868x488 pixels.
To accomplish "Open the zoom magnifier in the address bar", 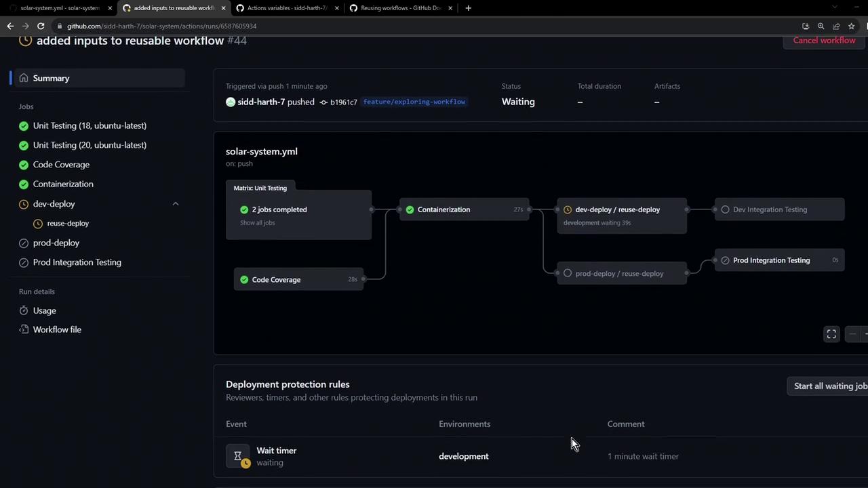I will pyautogui.click(x=821, y=26).
